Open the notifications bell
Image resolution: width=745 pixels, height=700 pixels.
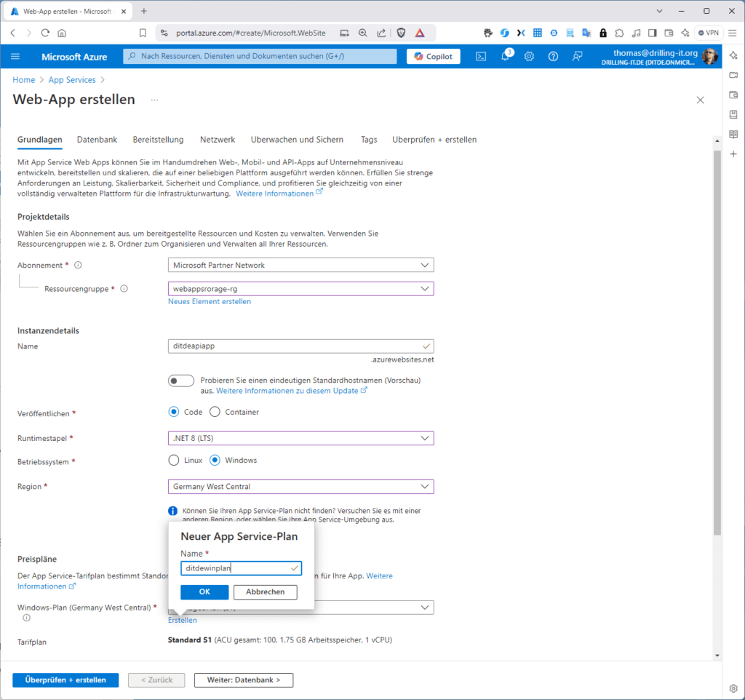point(506,56)
